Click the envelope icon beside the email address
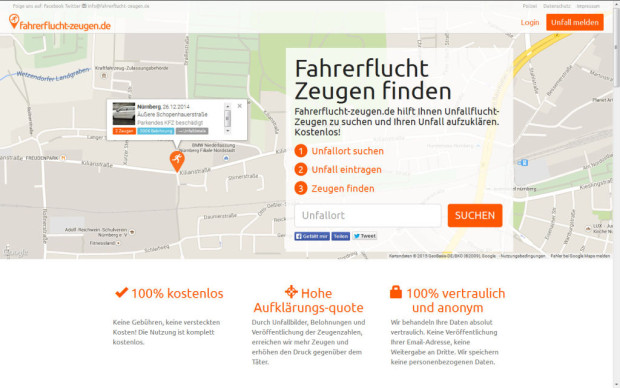This screenshot has height=388, width=620. pos(84,6)
